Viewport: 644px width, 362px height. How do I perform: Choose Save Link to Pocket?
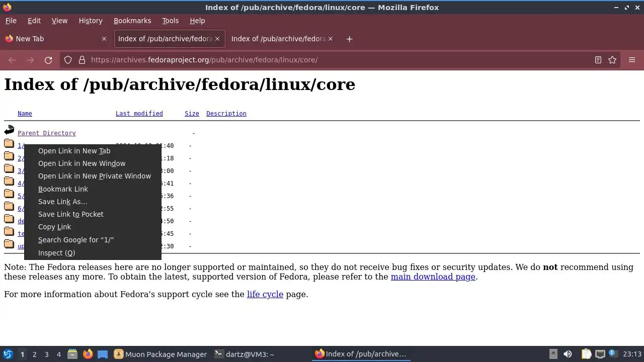click(93, 214)
